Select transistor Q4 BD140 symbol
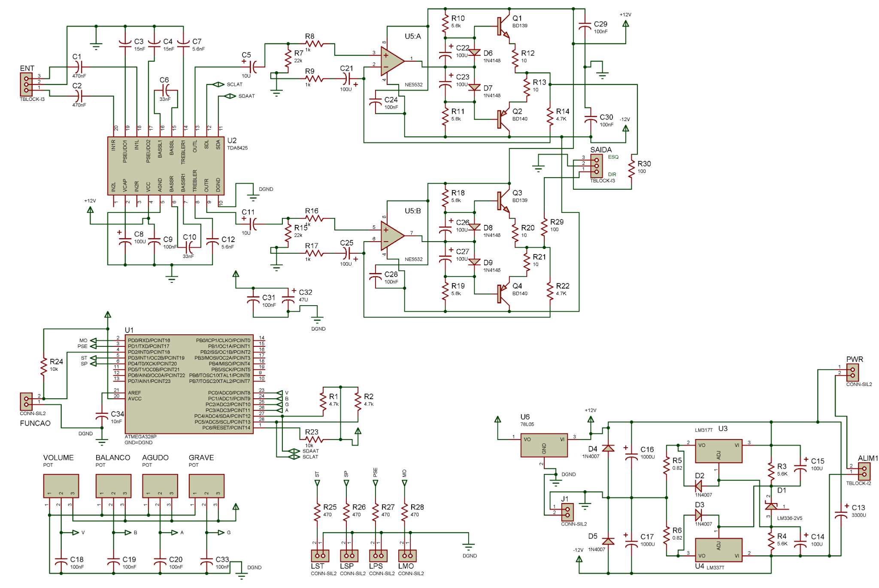This screenshot has width=879, height=588. click(x=503, y=294)
